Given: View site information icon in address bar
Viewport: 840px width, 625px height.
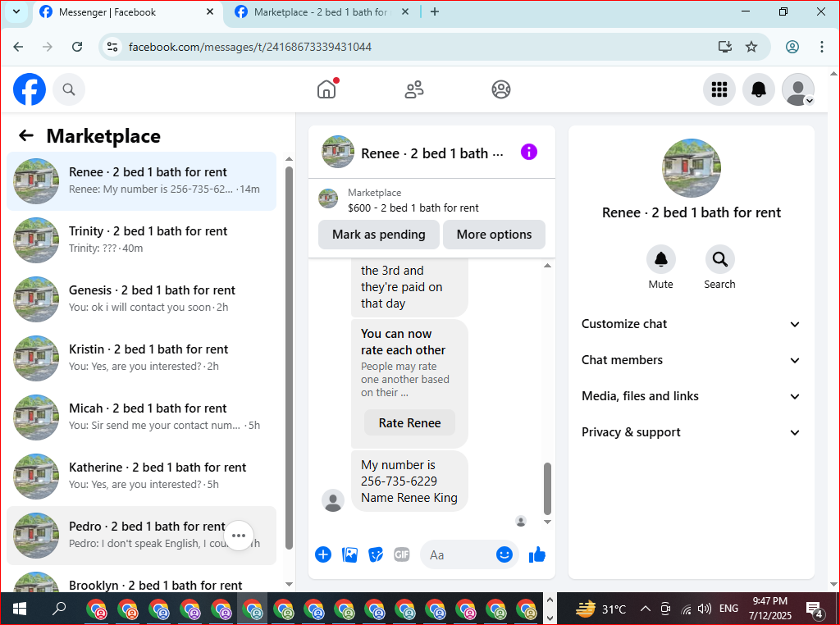Looking at the screenshot, I should point(112,47).
